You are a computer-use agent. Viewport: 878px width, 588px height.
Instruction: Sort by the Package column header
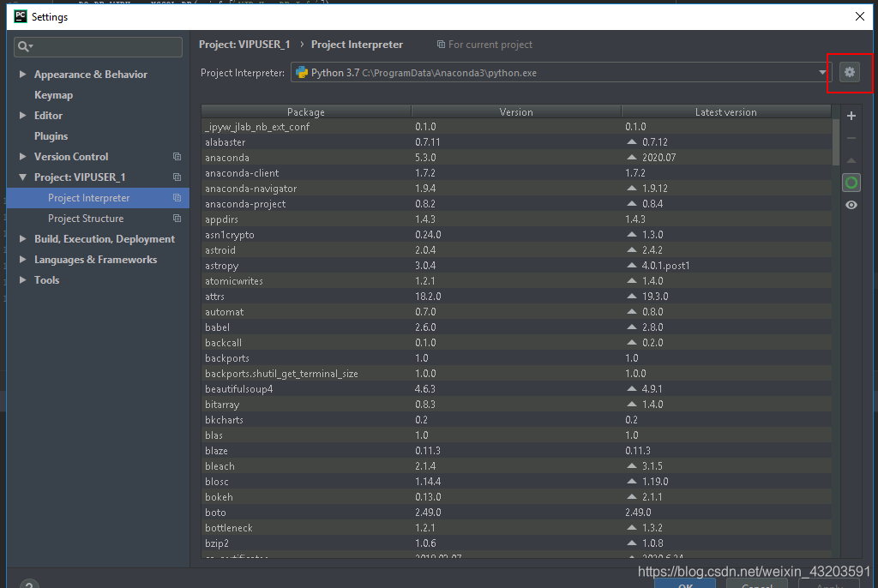tap(306, 112)
